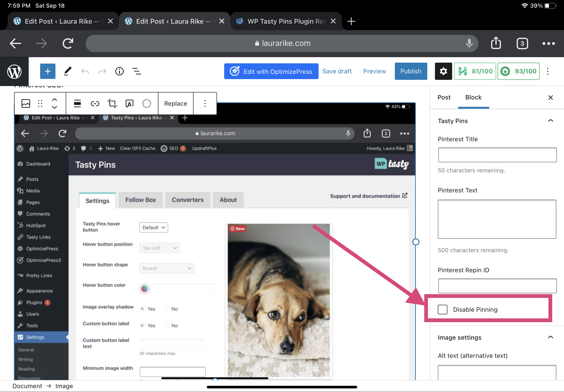
Task: Tap the laurarike.com address bar
Action: point(282,43)
